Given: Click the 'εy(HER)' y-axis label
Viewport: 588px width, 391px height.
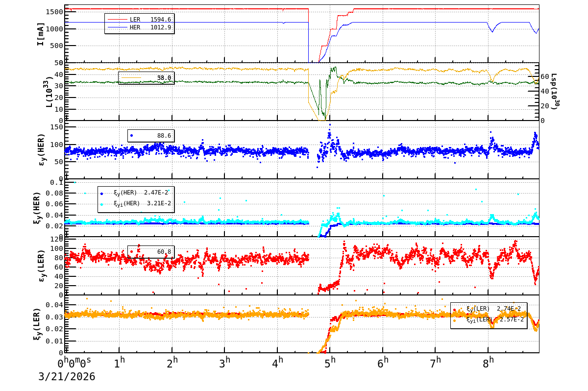Looking at the screenshot, I should [42, 149].
